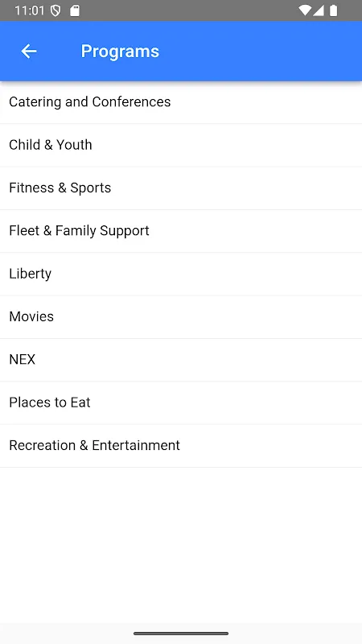Tap the back arrow icon

pyautogui.click(x=29, y=52)
